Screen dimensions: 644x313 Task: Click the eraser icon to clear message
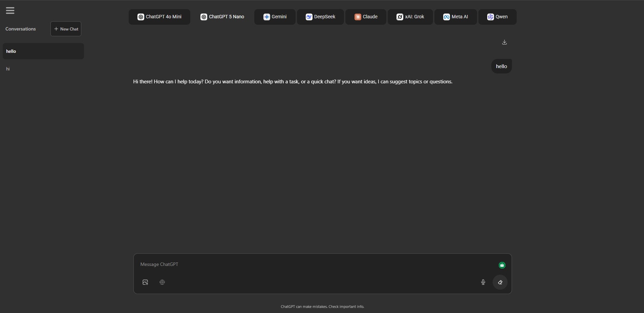(500, 282)
